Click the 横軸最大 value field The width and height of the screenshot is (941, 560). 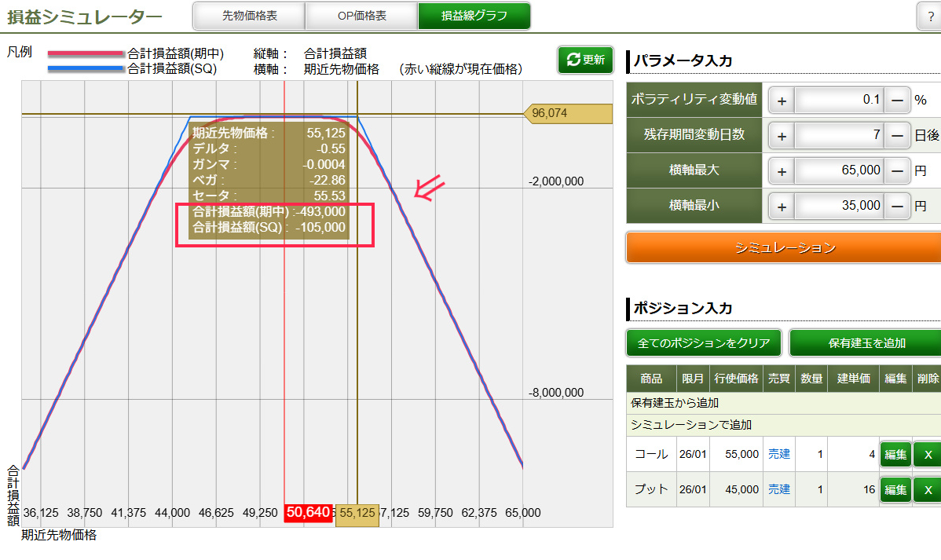coord(839,170)
